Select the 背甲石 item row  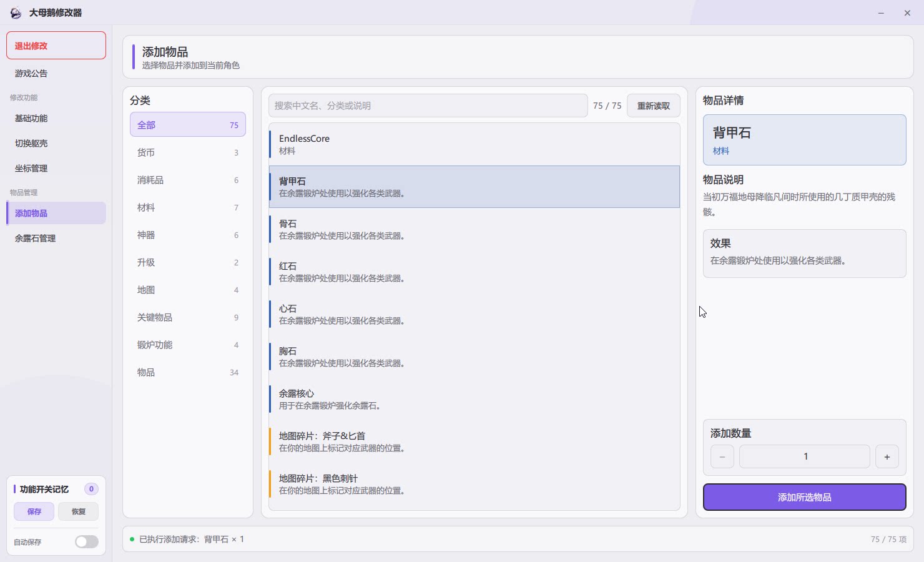pyautogui.click(x=474, y=187)
